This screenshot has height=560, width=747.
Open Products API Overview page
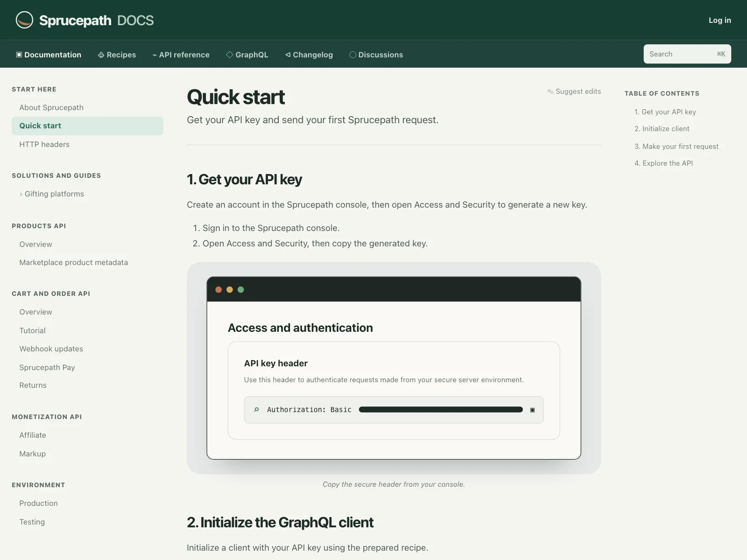[x=35, y=244]
